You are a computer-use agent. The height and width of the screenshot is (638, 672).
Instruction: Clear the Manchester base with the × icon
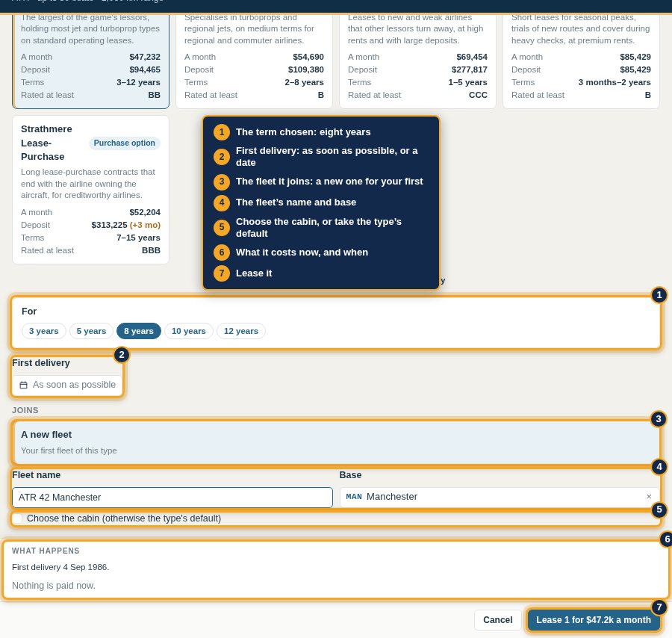point(649,497)
